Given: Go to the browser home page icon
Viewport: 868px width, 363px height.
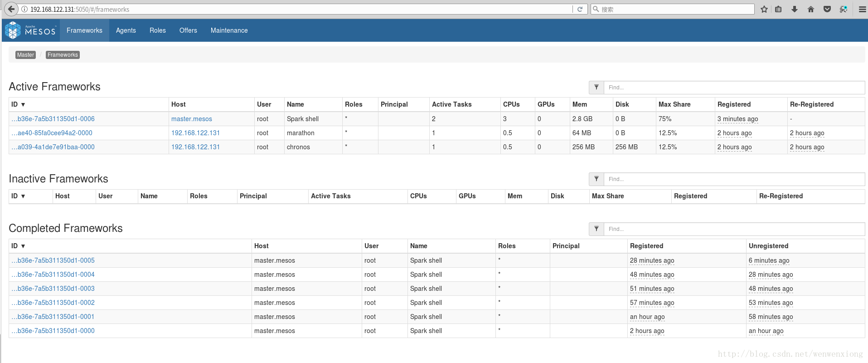Looking at the screenshot, I should coord(811,9).
